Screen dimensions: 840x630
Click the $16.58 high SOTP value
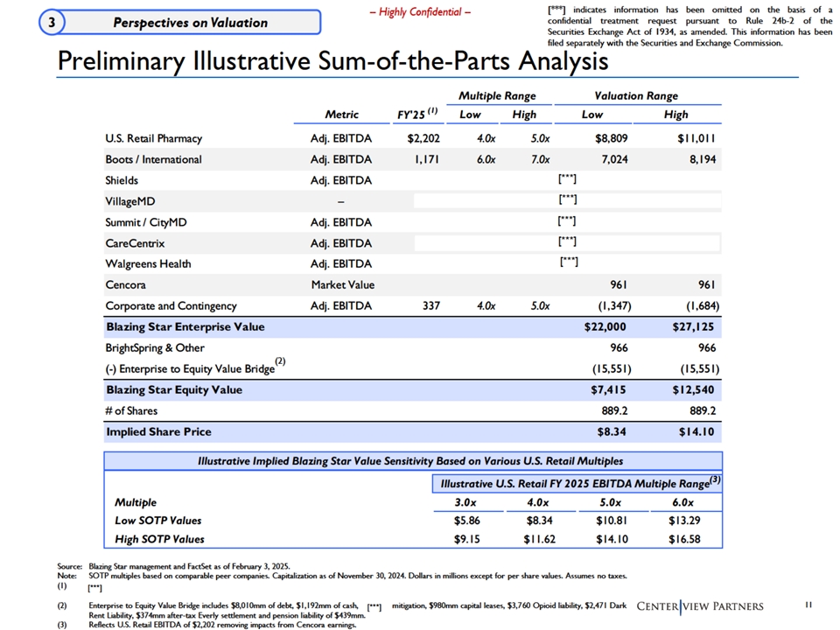684,539
